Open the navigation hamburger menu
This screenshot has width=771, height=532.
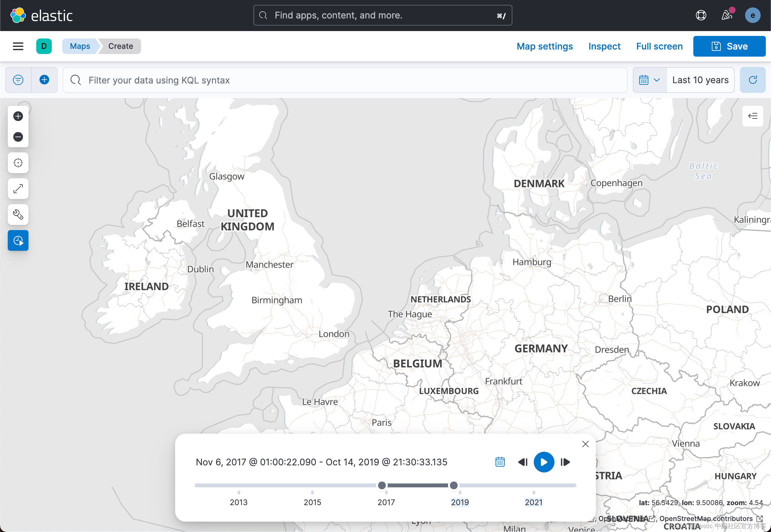pos(18,46)
